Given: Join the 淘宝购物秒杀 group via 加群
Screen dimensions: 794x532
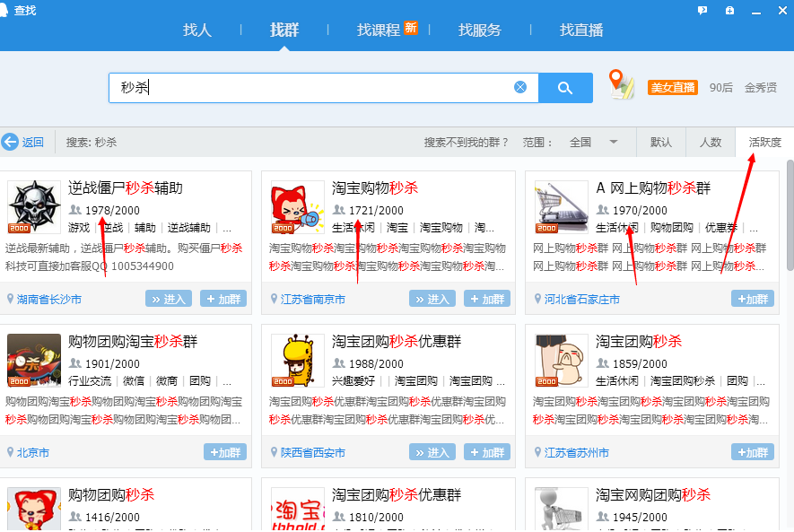Looking at the screenshot, I should (487, 299).
